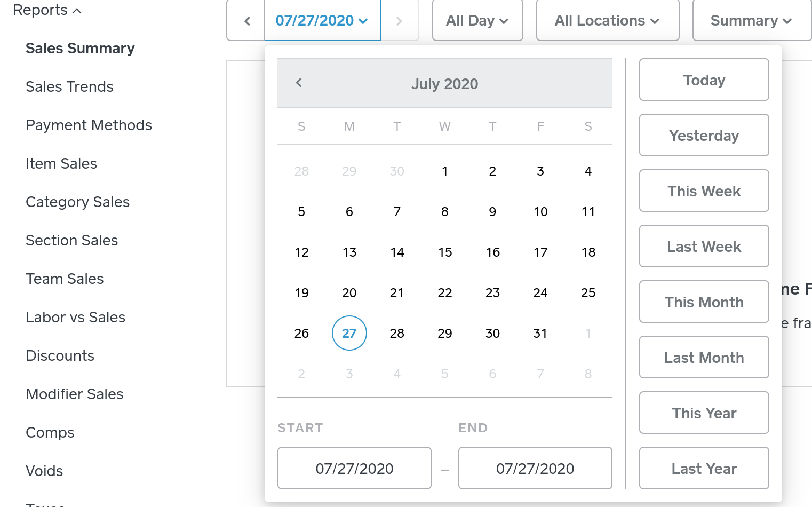Open the Sales Trends report
The width and height of the screenshot is (812, 507).
click(x=69, y=86)
